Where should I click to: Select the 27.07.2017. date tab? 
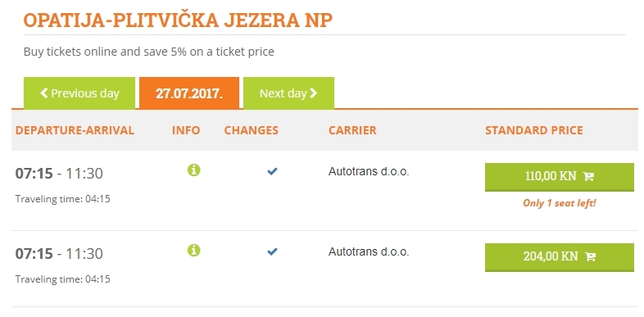[189, 93]
